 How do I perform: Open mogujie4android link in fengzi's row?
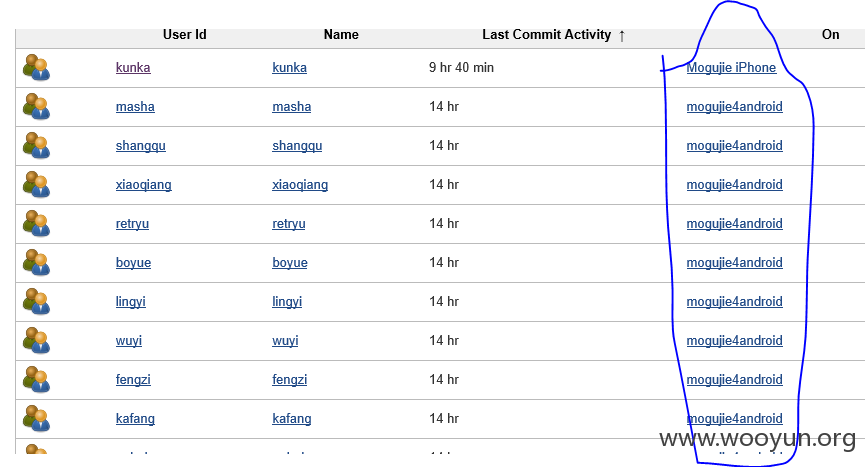click(734, 380)
